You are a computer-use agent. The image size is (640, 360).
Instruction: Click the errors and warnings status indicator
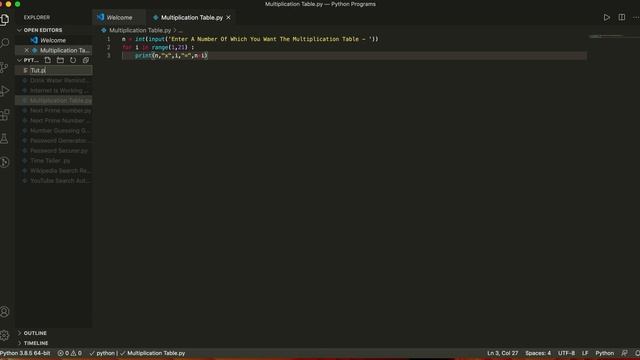tap(69, 353)
